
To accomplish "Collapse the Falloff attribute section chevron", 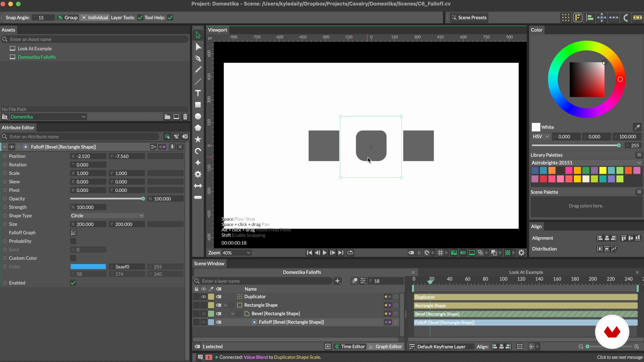I will point(5,147).
